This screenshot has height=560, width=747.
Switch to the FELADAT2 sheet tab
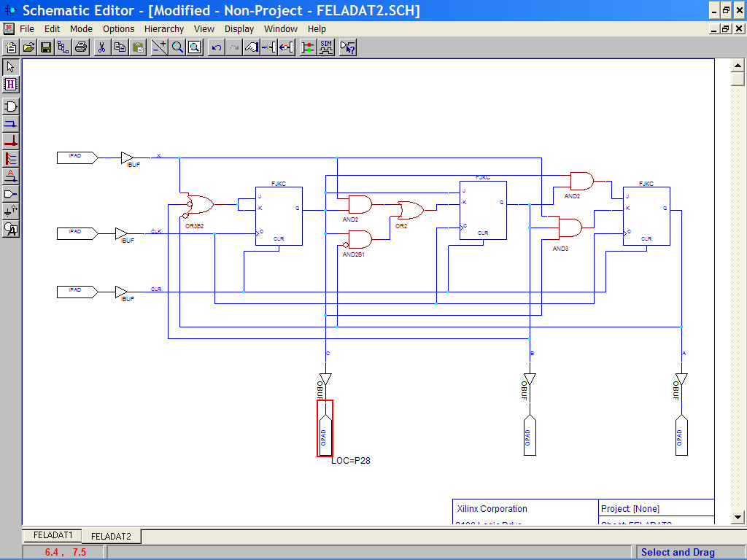(111, 536)
